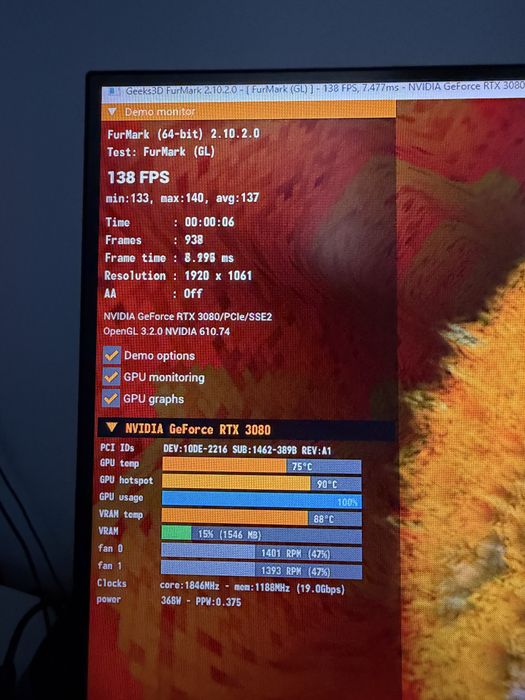
Task: Uncheck the GPU graphs checkbox
Action: tap(111, 398)
